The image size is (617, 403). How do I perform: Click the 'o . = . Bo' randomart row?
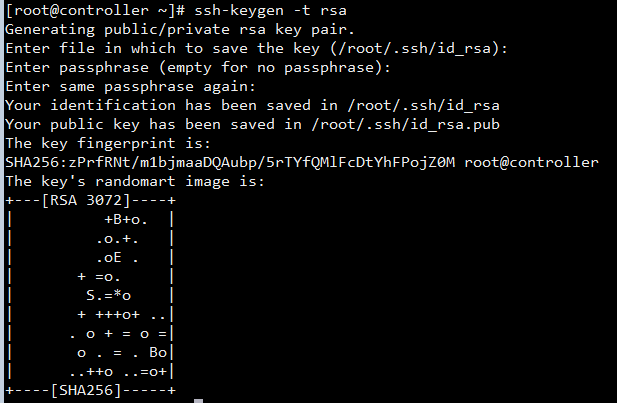coord(122,352)
